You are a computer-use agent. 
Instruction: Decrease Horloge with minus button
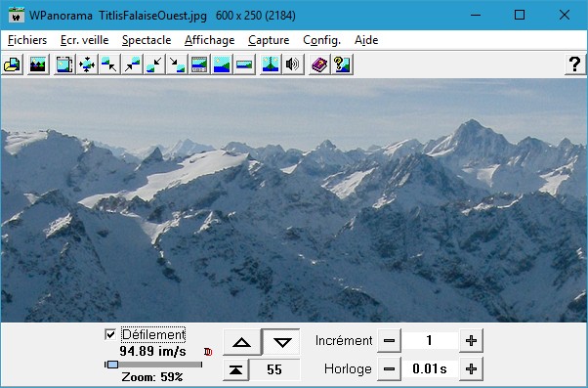(x=390, y=368)
